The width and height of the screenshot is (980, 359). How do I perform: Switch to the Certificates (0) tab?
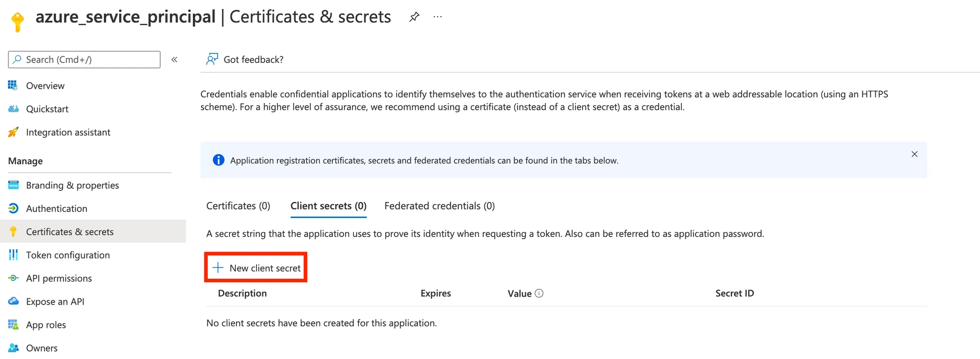(238, 206)
